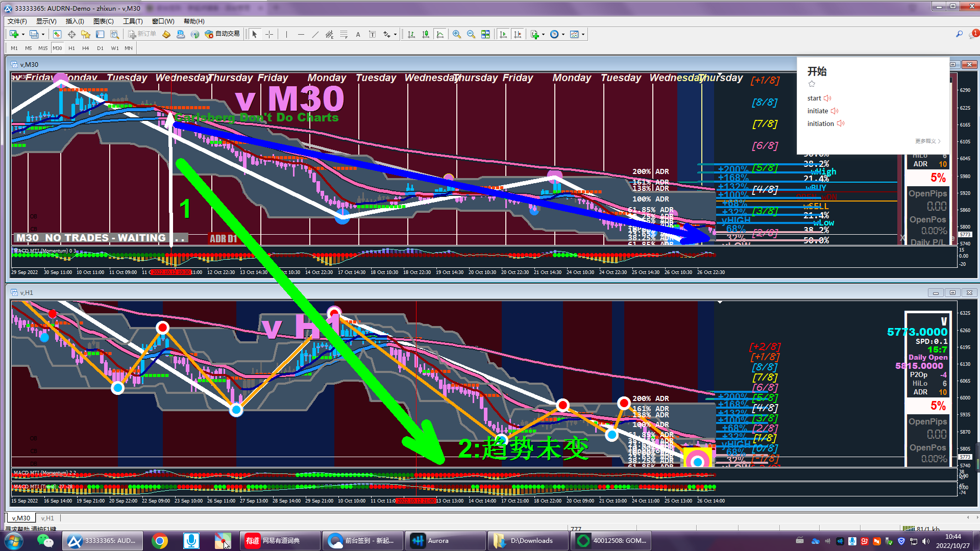This screenshot has height=551, width=980.
Task: Open Chrome from the taskbar
Action: pos(159,541)
